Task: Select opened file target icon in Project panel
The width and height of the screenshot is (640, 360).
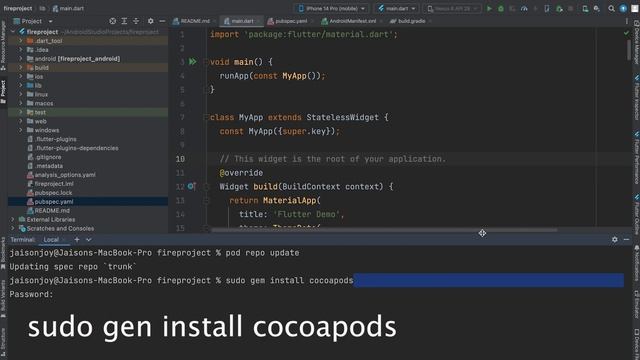Action: click(x=113, y=21)
